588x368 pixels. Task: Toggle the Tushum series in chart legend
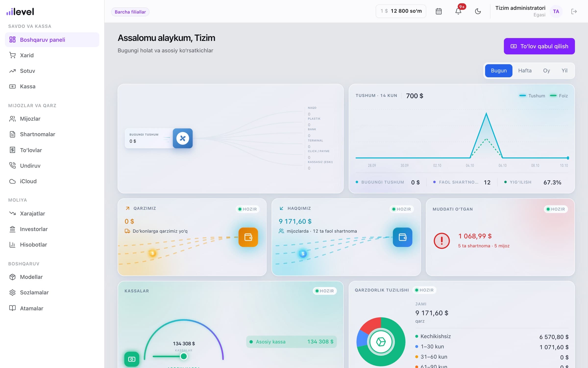532,96
